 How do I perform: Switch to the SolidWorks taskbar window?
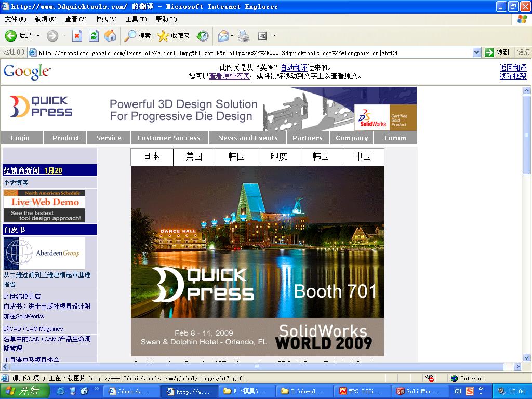point(420,391)
